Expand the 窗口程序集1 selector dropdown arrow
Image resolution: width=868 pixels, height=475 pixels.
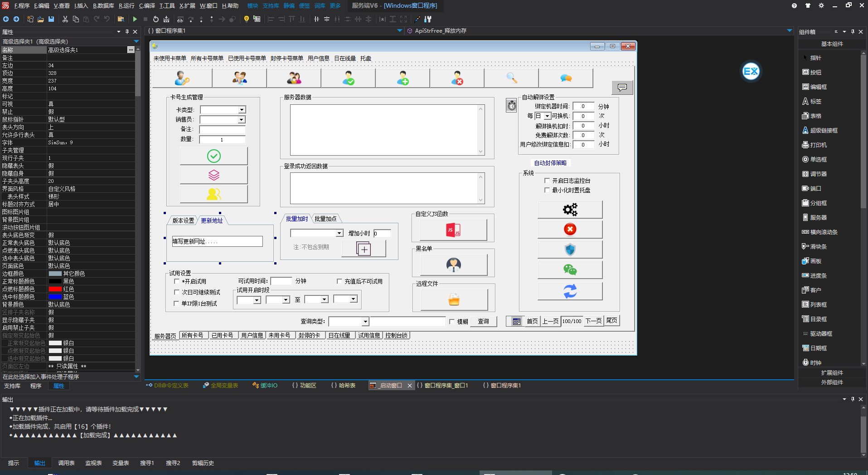(400, 30)
